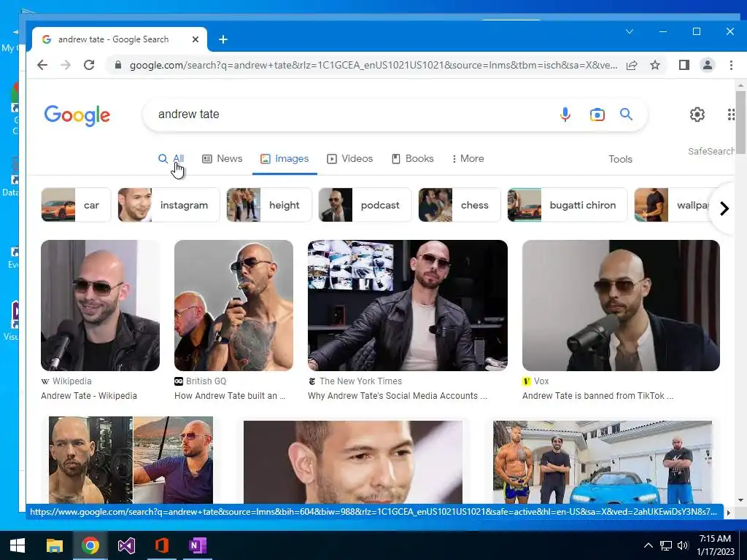Image resolution: width=747 pixels, height=560 pixels.
Task: Open the image search Tools
Action: pyautogui.click(x=620, y=159)
